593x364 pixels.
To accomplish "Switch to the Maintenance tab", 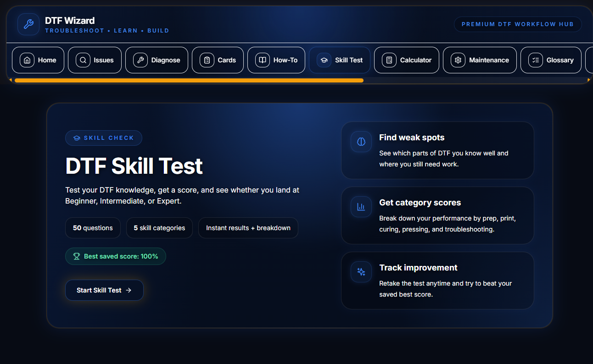I will 480,60.
